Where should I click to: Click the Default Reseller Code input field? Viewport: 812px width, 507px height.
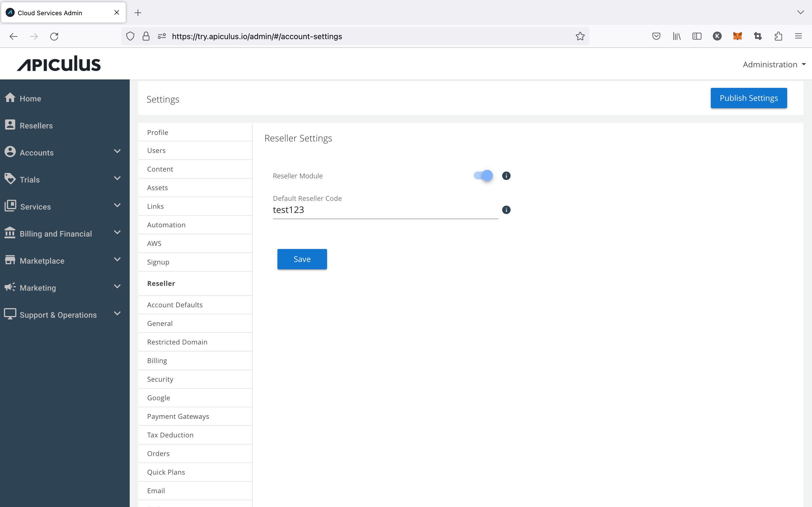point(386,210)
